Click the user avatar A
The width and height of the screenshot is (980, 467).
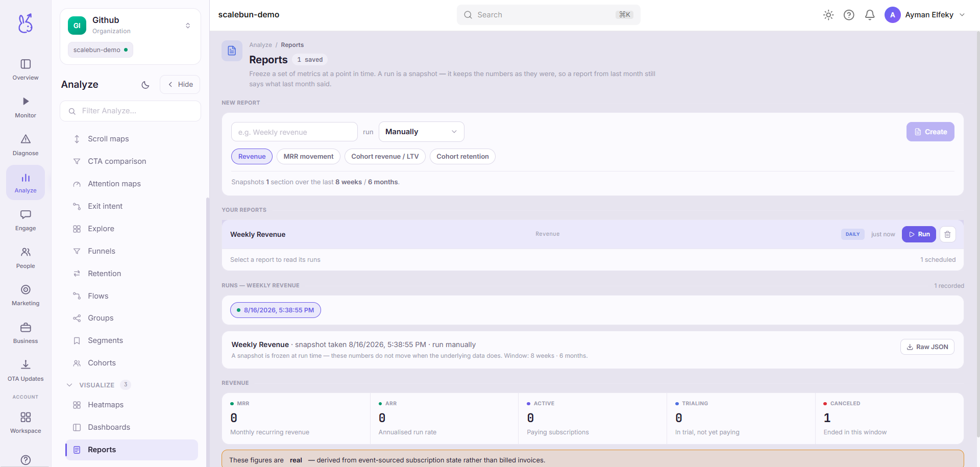(x=892, y=15)
